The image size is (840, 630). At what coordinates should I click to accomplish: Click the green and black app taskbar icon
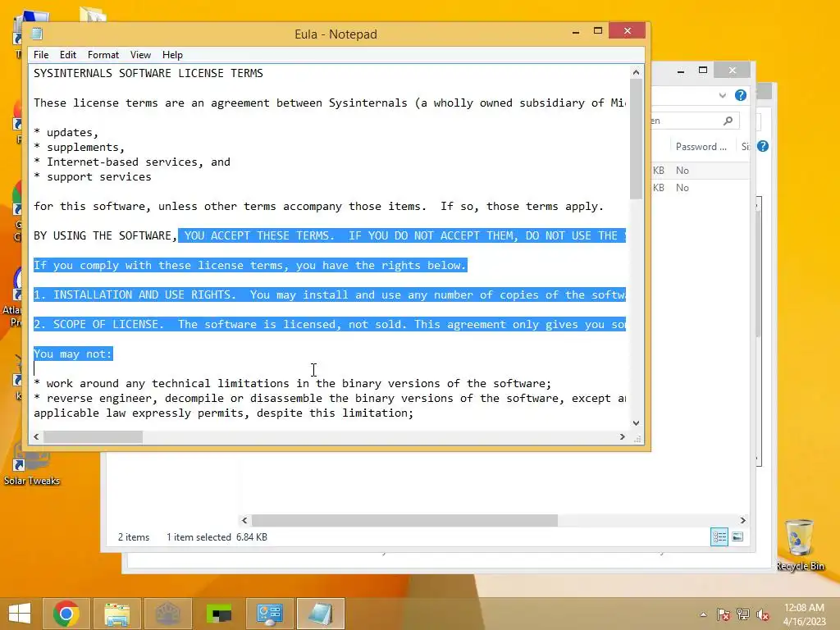click(x=218, y=614)
